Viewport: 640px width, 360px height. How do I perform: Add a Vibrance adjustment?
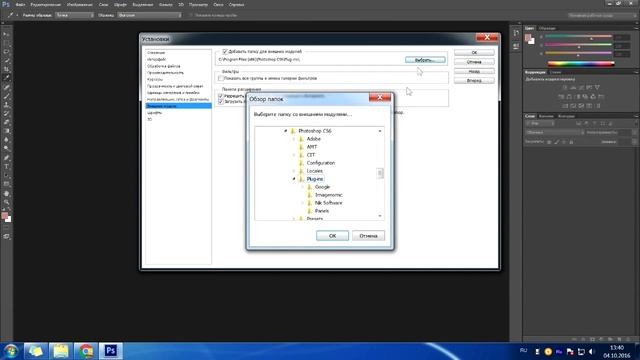597,87
